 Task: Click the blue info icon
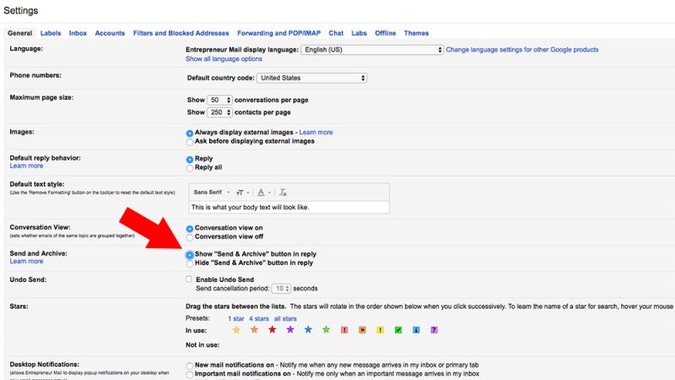416,330
